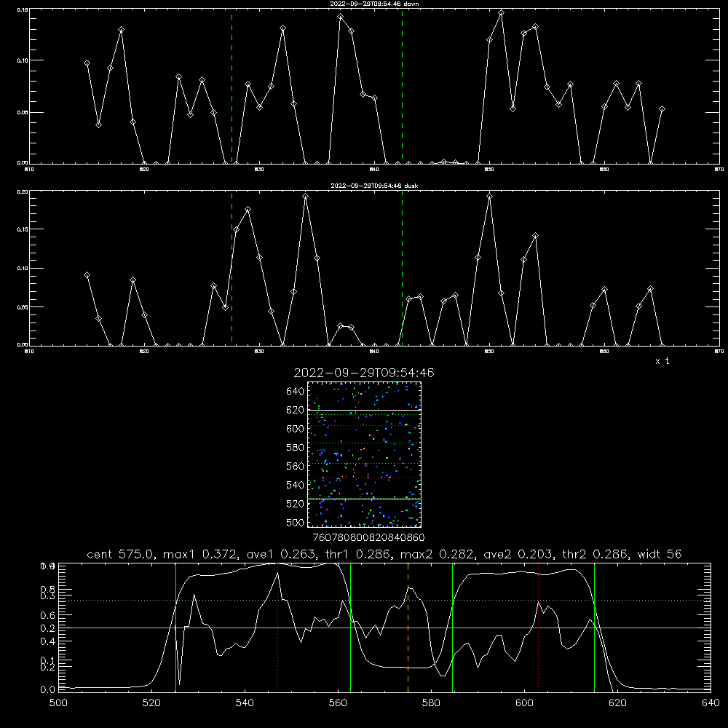The width and height of the screenshot is (728, 728).
Task: Click the dotted horizontal threshold line in the bottom profile
Action: click(x=384, y=601)
